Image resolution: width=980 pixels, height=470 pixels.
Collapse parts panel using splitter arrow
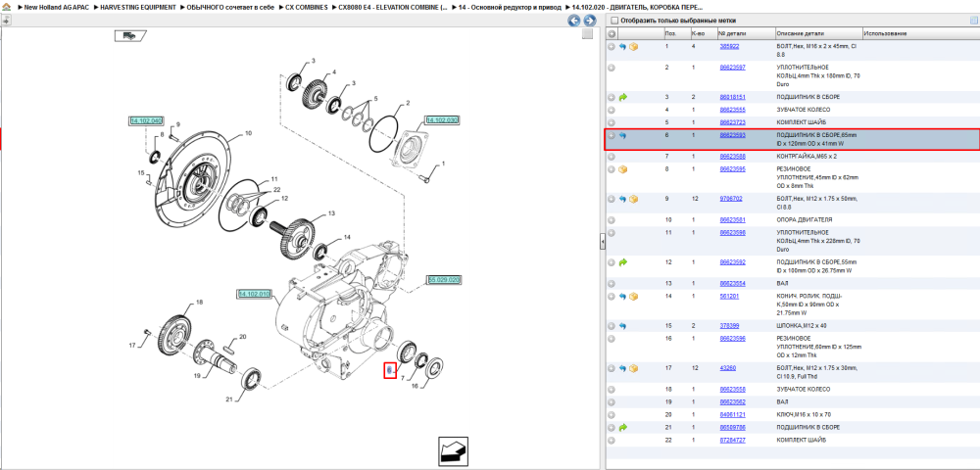tap(603, 241)
